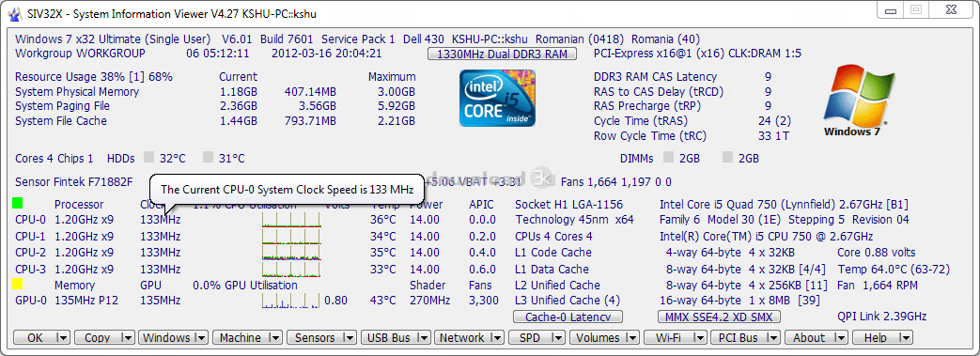Click the GPU-0 row label
980x356 pixels.
(31, 301)
